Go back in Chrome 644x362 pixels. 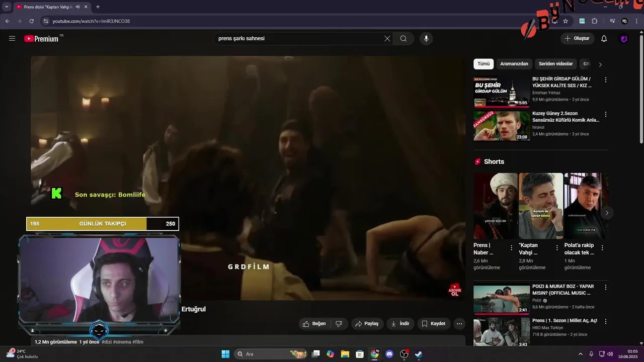tap(7, 21)
